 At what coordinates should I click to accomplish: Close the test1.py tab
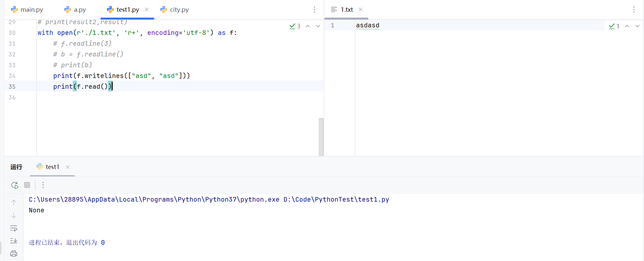[x=147, y=9]
